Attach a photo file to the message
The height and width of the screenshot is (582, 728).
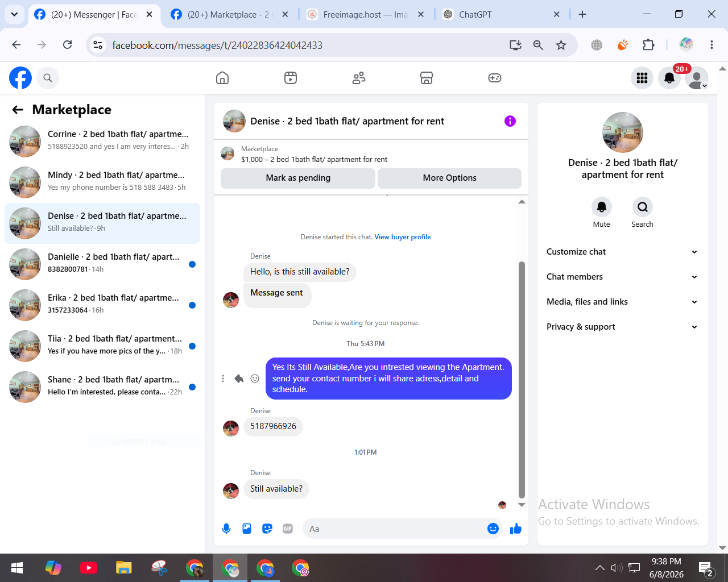pyautogui.click(x=247, y=529)
